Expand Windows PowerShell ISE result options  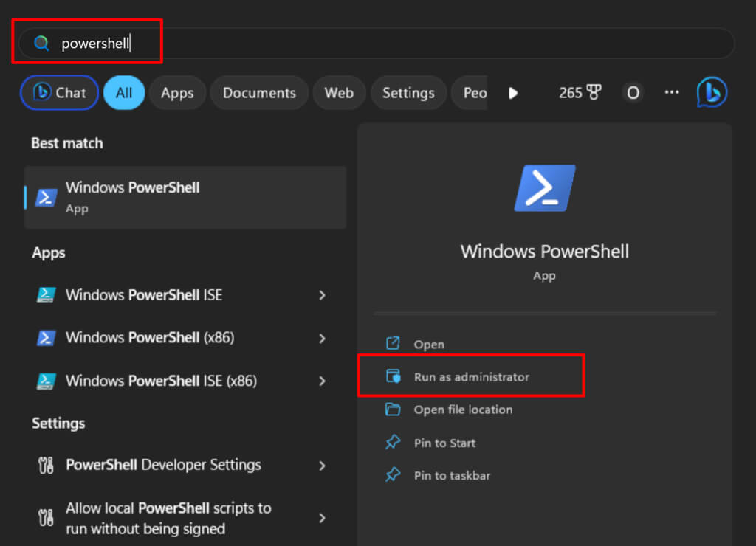[322, 295]
